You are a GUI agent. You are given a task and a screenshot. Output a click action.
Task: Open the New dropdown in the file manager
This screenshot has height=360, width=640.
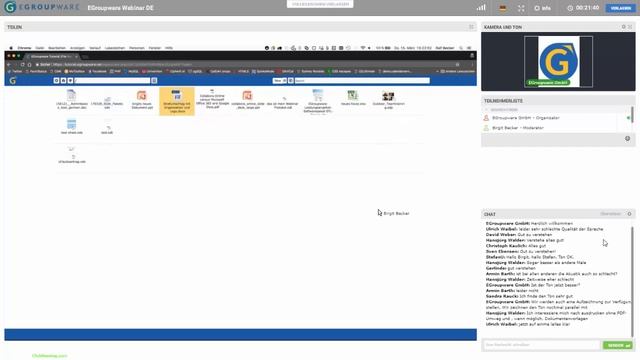tap(280, 80)
